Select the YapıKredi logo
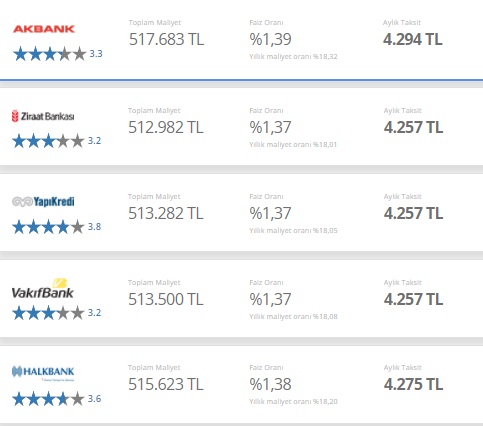 click(x=43, y=202)
